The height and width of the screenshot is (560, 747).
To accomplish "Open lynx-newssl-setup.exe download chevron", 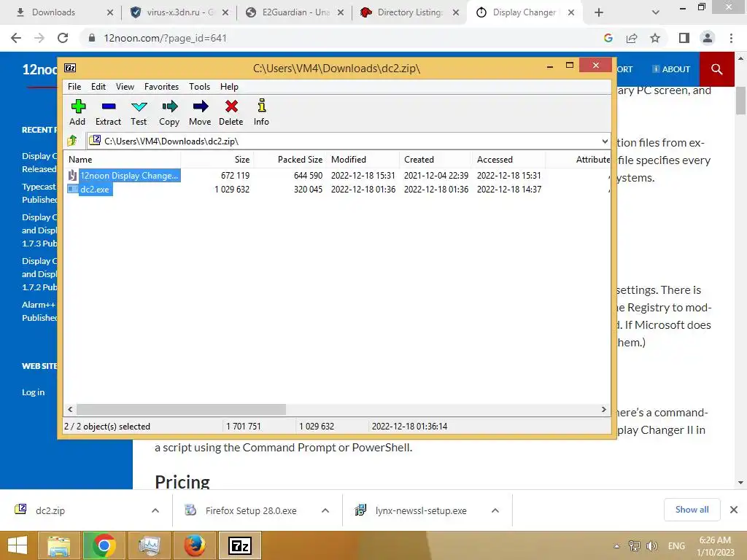I will point(495,510).
